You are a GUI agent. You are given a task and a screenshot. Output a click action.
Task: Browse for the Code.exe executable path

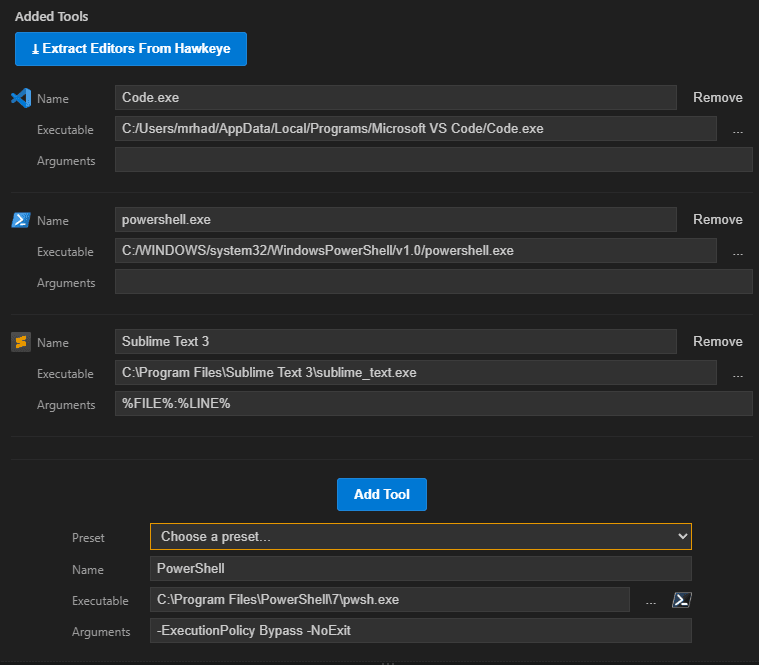point(737,131)
